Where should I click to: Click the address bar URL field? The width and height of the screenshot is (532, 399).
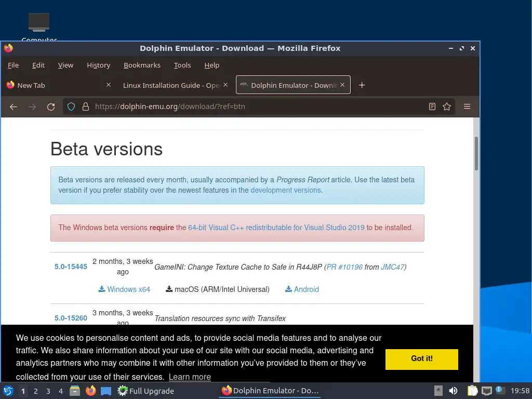[x=258, y=107]
